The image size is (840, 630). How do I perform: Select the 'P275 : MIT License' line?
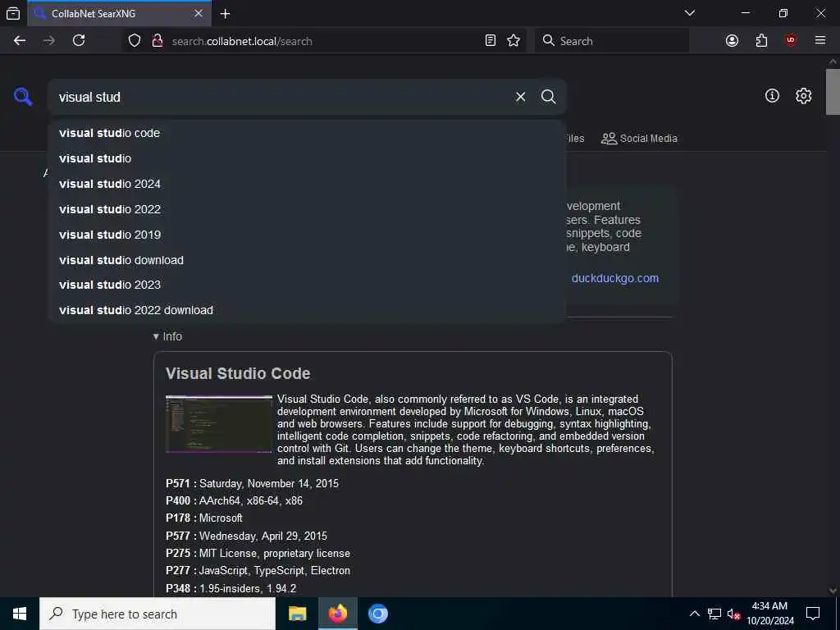258,554
